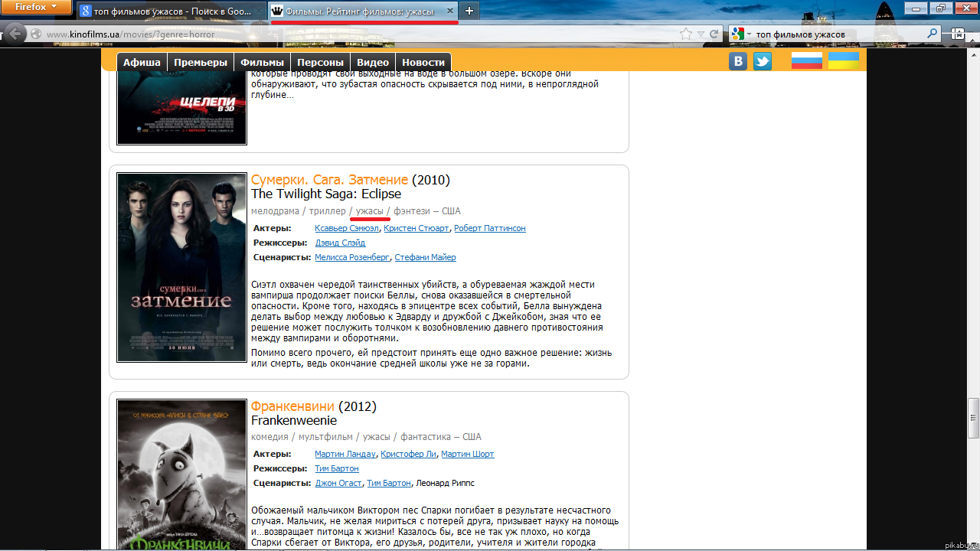Open the Frankenweenie poster thumbnail
This screenshot has width=980, height=551.
coord(181,474)
